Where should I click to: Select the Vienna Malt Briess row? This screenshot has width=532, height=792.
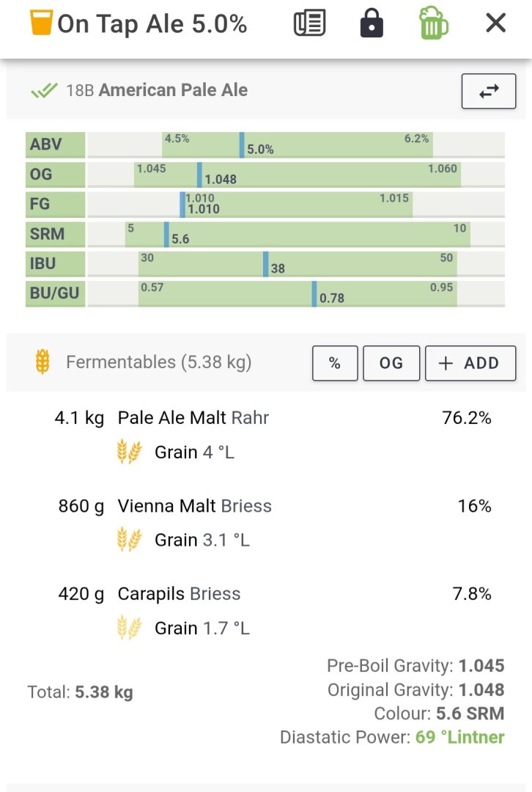tap(273, 523)
